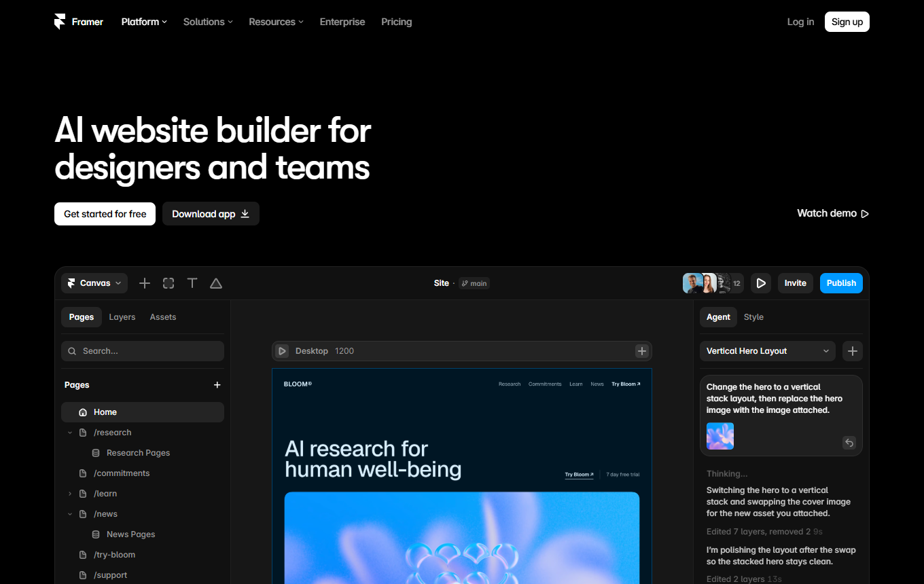
Task: Select the /news page
Action: [x=106, y=514]
